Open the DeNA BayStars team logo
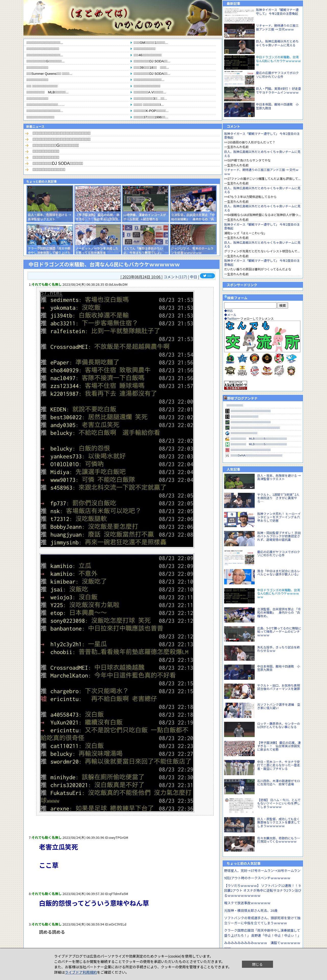Screen dimensions: 327x980 (x=242, y=358)
